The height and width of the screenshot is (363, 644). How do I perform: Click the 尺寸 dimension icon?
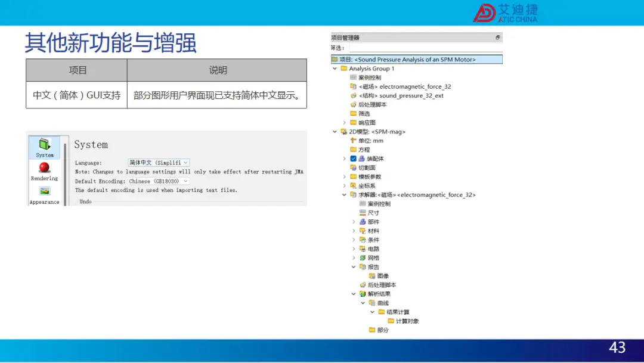(363, 213)
